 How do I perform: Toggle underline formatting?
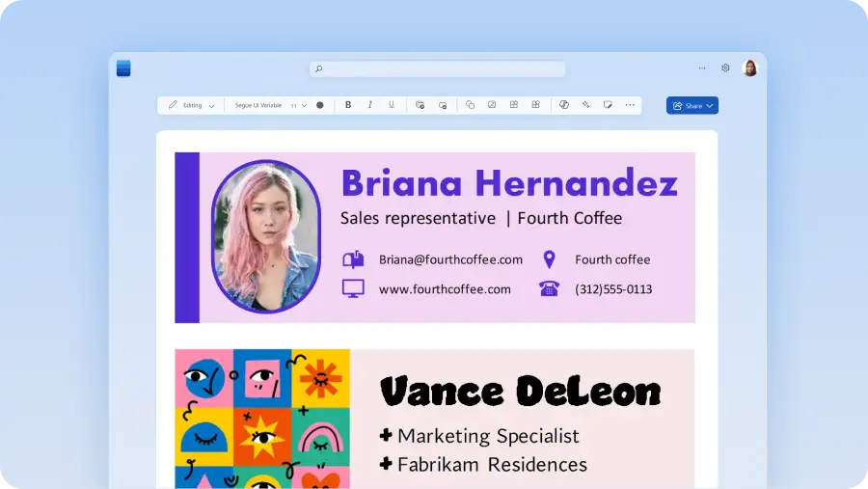click(x=392, y=105)
